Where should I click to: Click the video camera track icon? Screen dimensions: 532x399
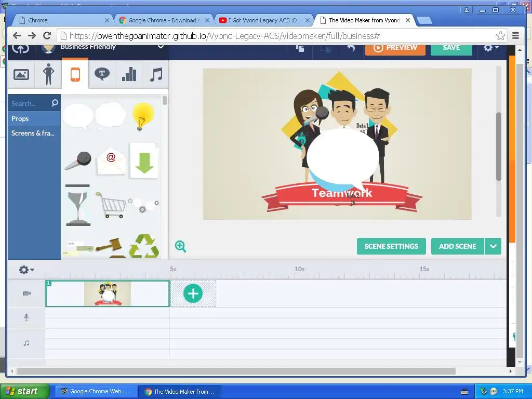26,294
